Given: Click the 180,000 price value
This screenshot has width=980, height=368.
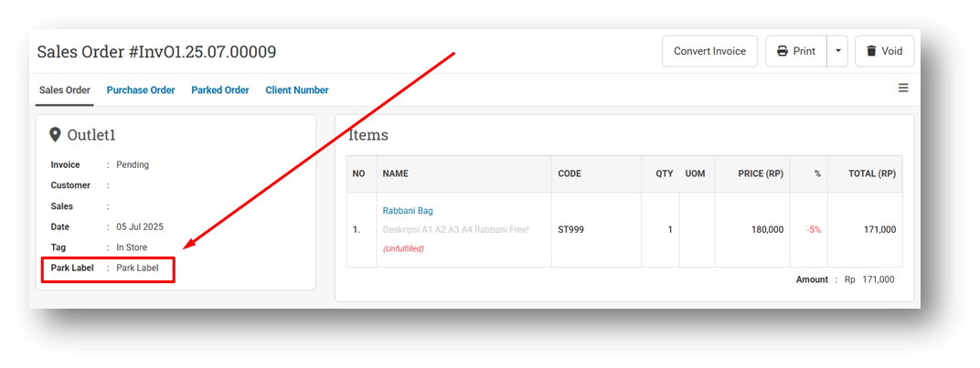Looking at the screenshot, I should pyautogui.click(x=768, y=229).
